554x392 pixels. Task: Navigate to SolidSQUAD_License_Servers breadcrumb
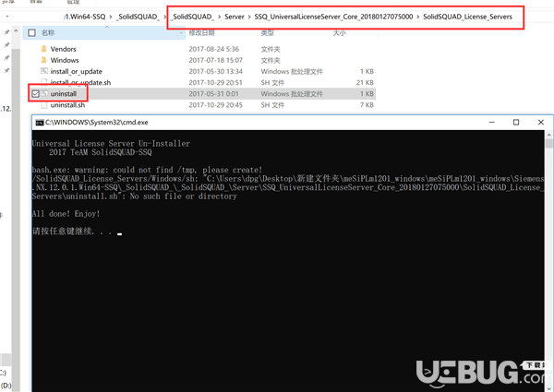(467, 17)
